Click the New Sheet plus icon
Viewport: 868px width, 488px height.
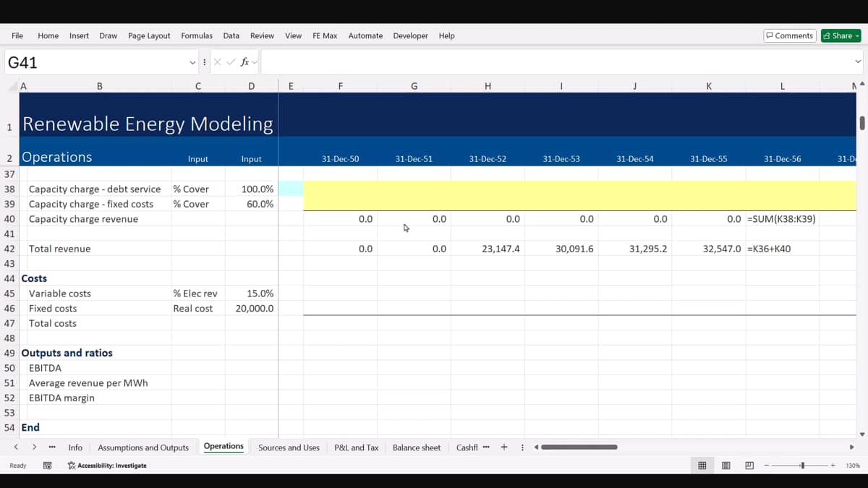(x=504, y=447)
